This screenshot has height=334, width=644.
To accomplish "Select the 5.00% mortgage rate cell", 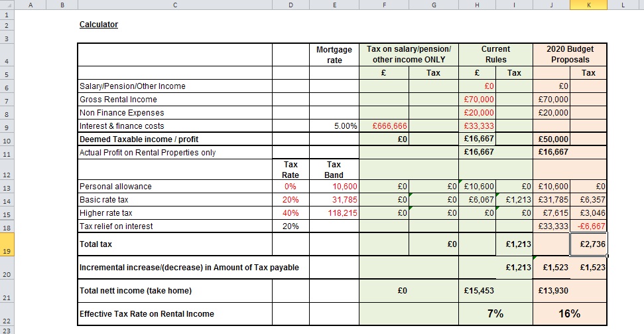I will click(x=334, y=126).
